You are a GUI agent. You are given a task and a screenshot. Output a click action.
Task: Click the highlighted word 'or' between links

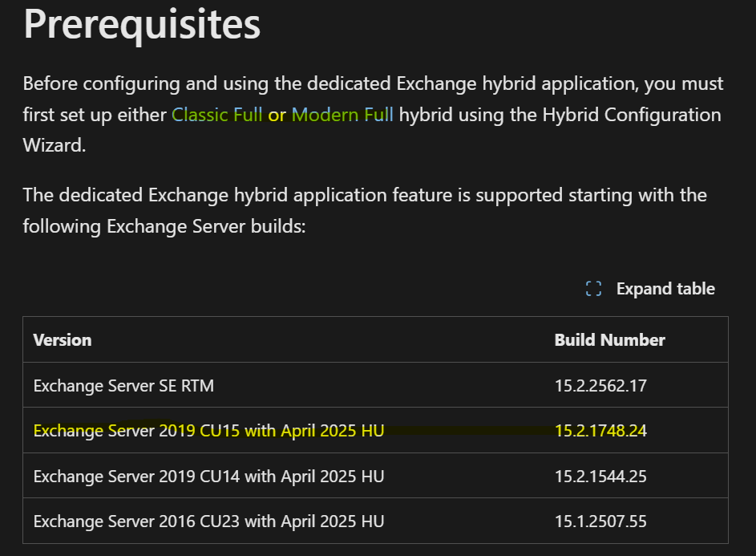click(x=277, y=116)
